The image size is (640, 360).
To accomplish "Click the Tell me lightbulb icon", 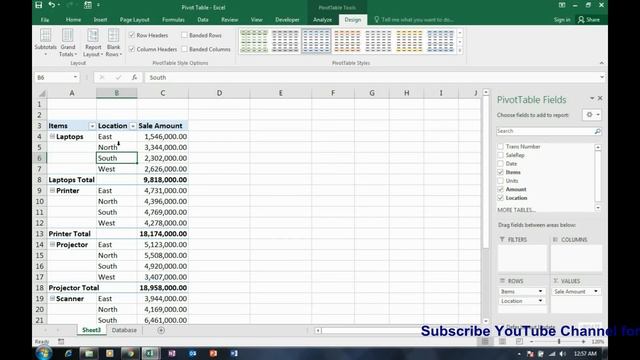I will [376, 20].
